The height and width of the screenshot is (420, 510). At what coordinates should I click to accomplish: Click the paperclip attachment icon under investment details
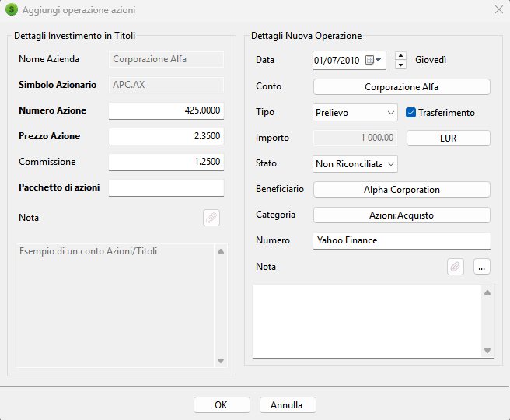coord(211,218)
